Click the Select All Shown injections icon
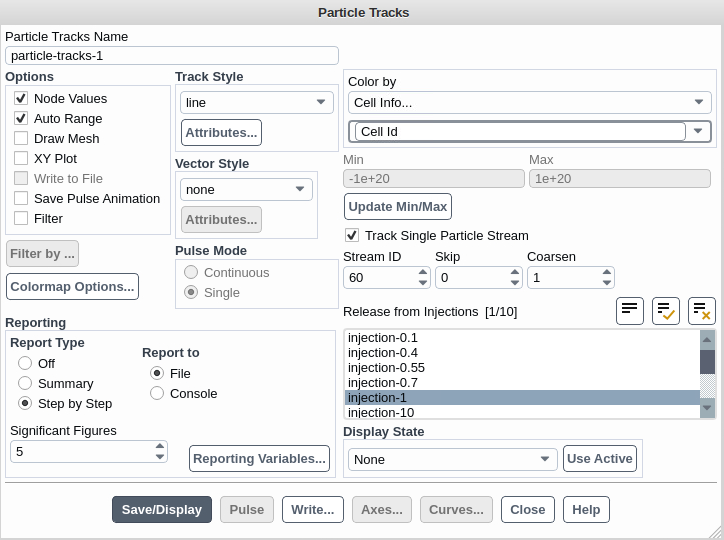The image size is (724, 540). click(x=666, y=311)
